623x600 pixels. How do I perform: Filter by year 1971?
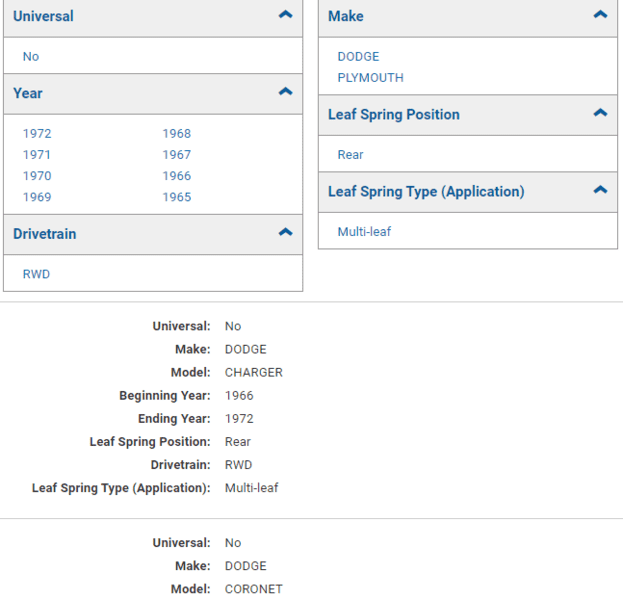tap(37, 155)
